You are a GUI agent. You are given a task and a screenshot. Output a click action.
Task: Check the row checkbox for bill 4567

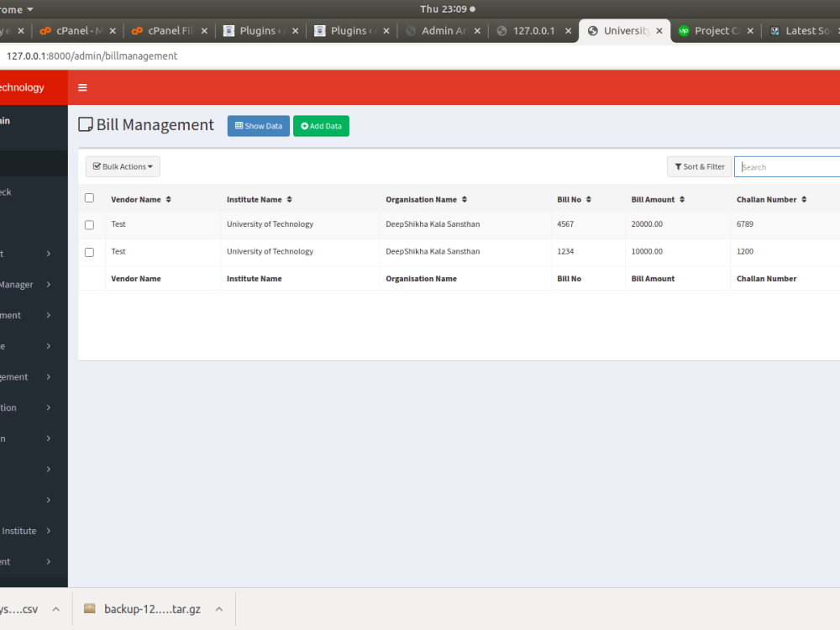coord(89,224)
